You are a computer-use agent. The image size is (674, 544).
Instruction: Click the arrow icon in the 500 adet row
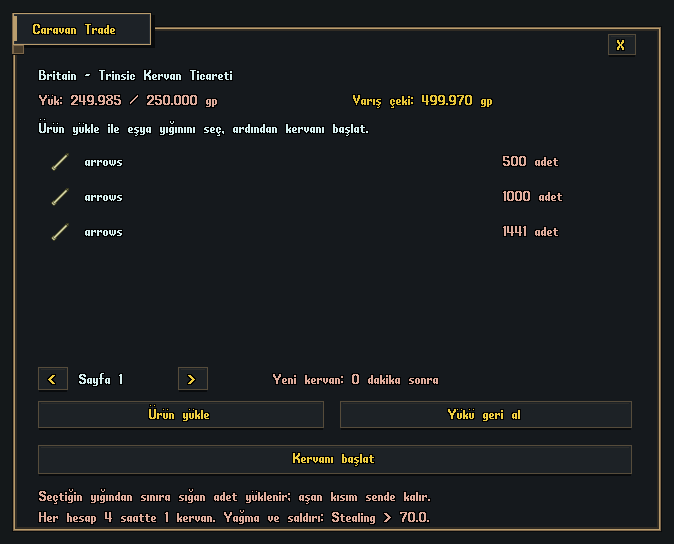coord(60,162)
